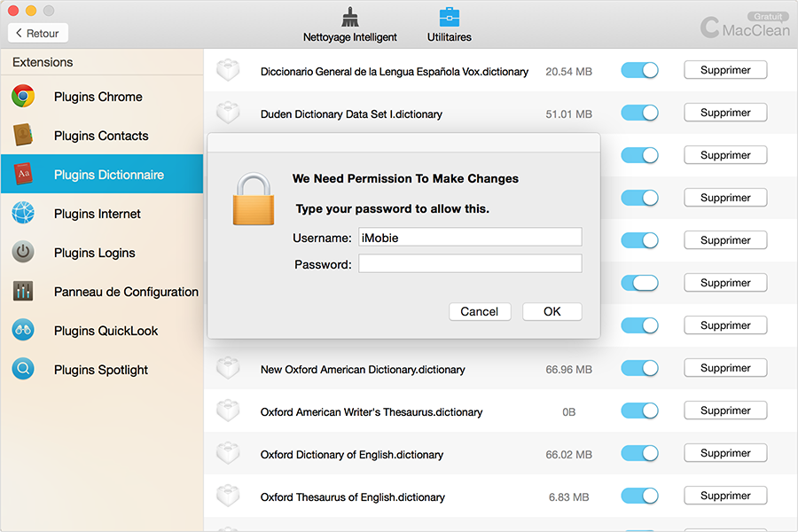Choose Plugins Dictionnaire in the sidebar
The width and height of the screenshot is (798, 532).
pyautogui.click(x=102, y=174)
